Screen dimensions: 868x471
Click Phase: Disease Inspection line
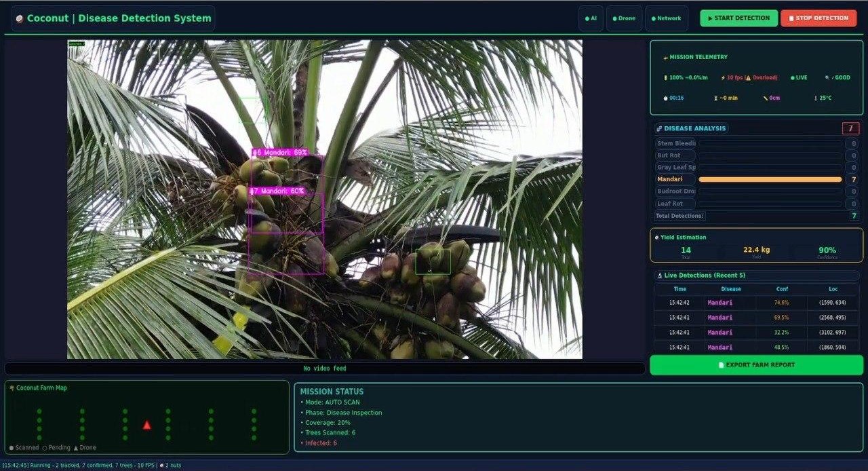(x=341, y=413)
